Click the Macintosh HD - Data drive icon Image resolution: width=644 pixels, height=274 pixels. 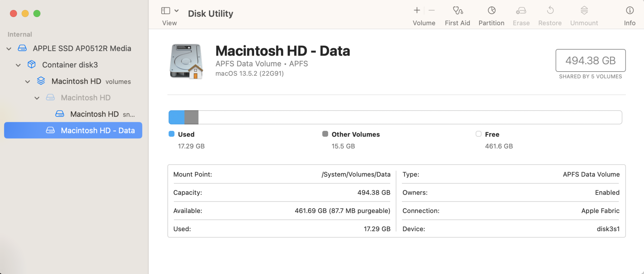tap(50, 130)
